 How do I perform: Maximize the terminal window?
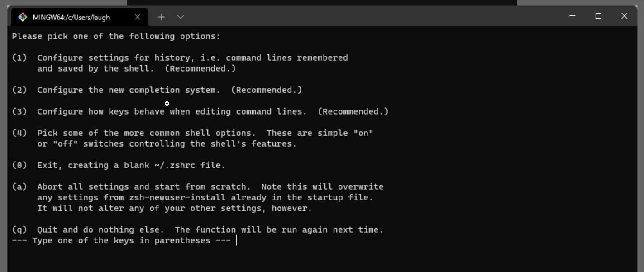[x=598, y=16]
